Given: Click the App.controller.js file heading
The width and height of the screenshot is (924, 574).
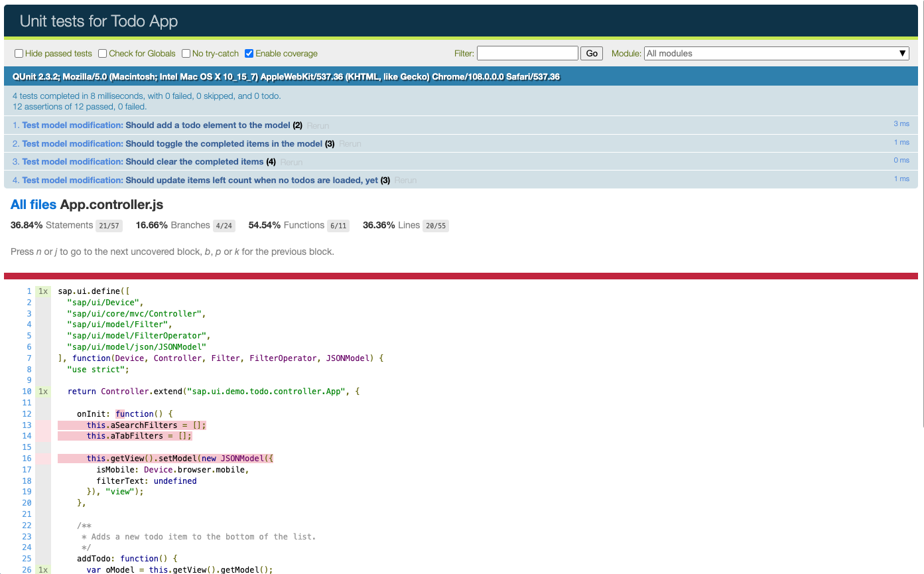Looking at the screenshot, I should click(111, 205).
